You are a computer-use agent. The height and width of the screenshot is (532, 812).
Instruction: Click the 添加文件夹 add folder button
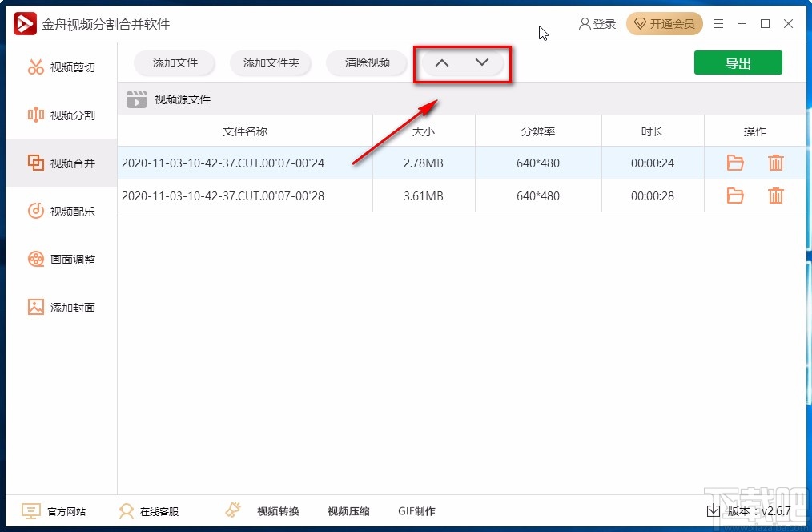pos(271,62)
